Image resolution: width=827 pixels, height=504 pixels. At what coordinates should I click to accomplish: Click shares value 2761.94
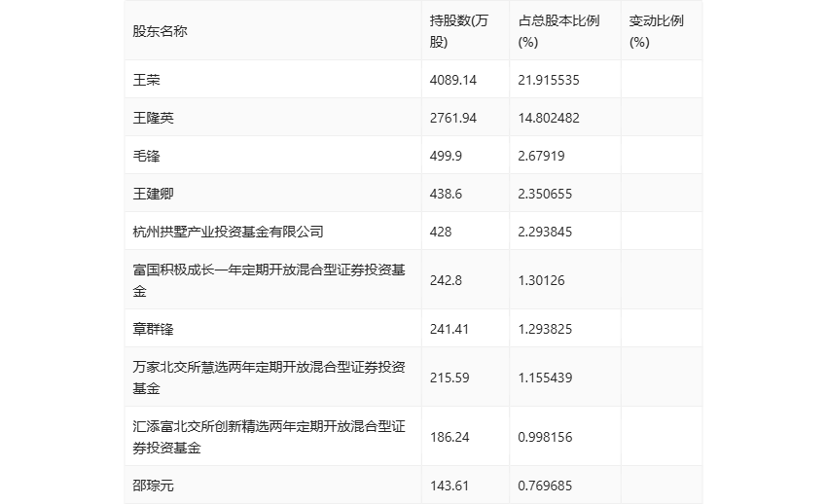pyautogui.click(x=453, y=118)
